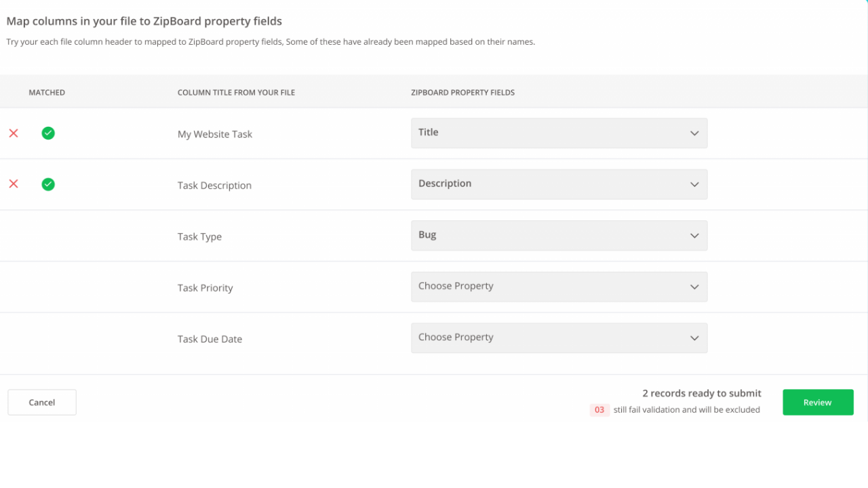
Task: Click the Cancel button
Action: [42, 403]
